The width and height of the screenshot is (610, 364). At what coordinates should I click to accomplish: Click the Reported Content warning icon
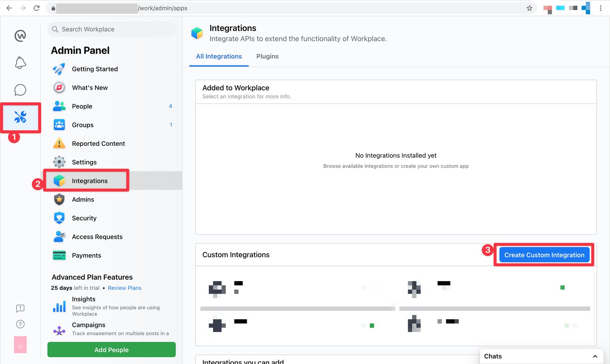[59, 143]
